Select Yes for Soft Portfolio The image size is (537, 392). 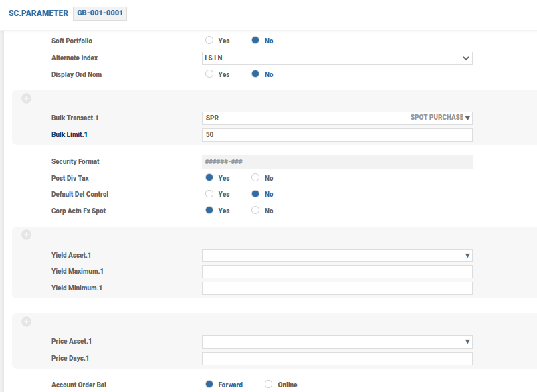point(209,41)
